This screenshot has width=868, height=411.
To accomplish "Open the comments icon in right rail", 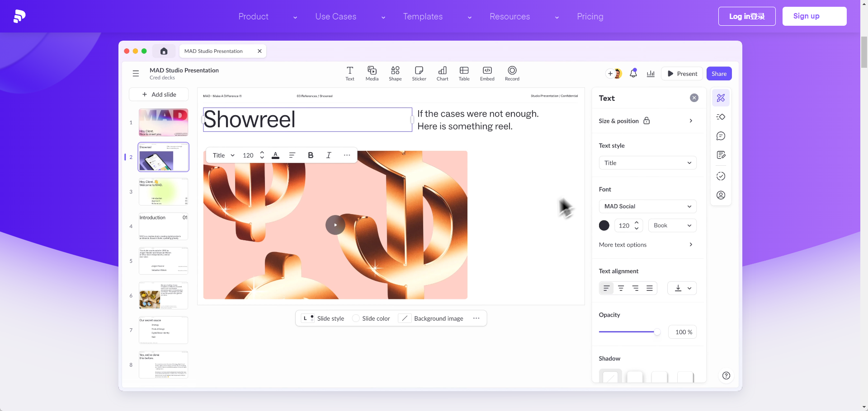I will (721, 136).
